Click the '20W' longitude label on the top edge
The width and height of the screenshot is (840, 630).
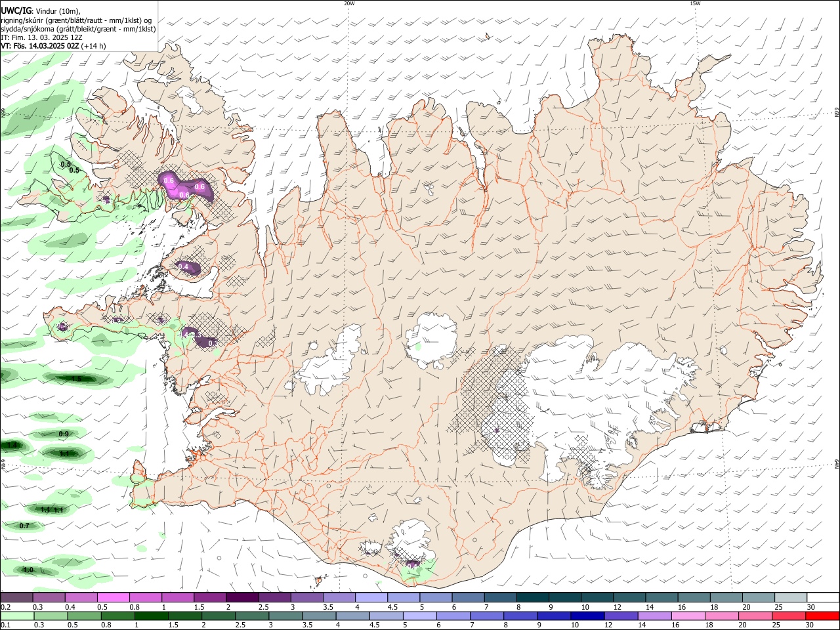pyautogui.click(x=349, y=3)
